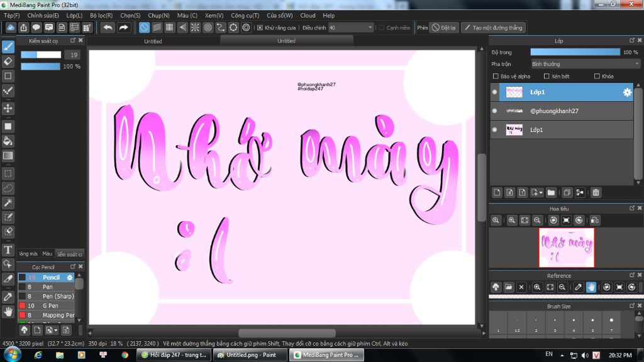Image resolution: width=644 pixels, height=362 pixels.
Task: Open Pencil brush settings gear
Action: (x=70, y=277)
